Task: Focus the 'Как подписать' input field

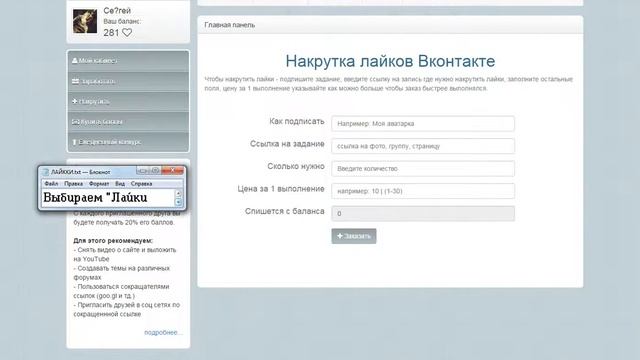Action: (x=423, y=124)
